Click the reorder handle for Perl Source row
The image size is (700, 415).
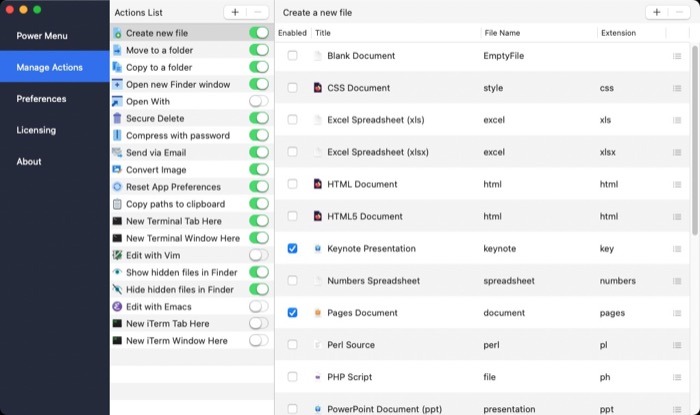(677, 345)
